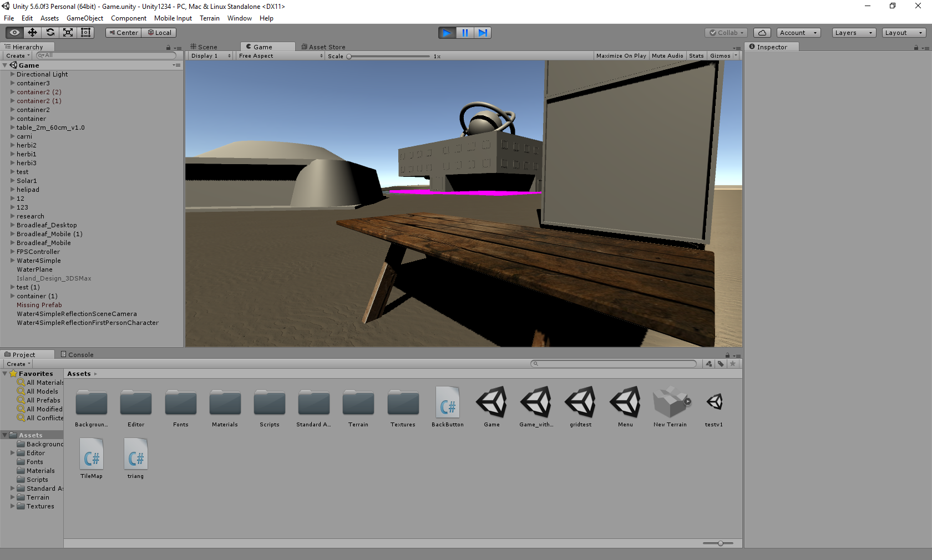Select the Scale tool
The height and width of the screenshot is (560, 932).
(x=68, y=33)
